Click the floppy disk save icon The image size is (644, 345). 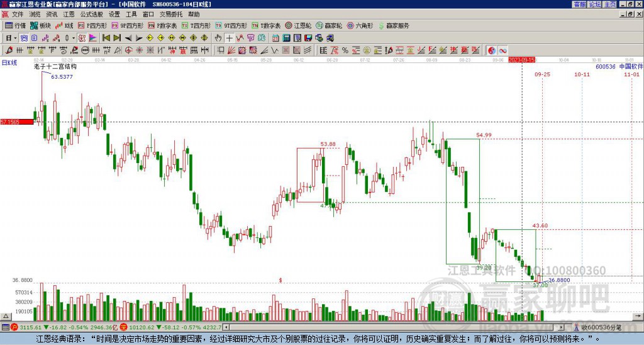click(x=308, y=38)
